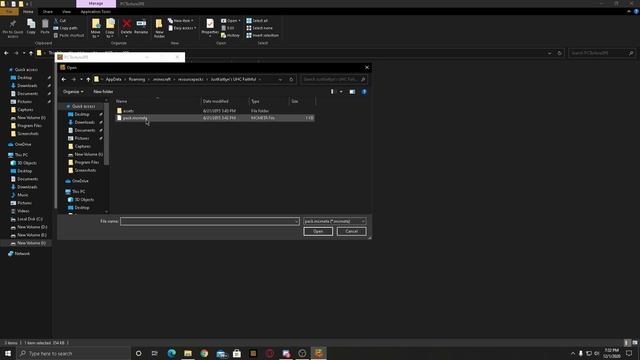Select Local Disk (C:) in Explorer pane

click(x=30, y=219)
